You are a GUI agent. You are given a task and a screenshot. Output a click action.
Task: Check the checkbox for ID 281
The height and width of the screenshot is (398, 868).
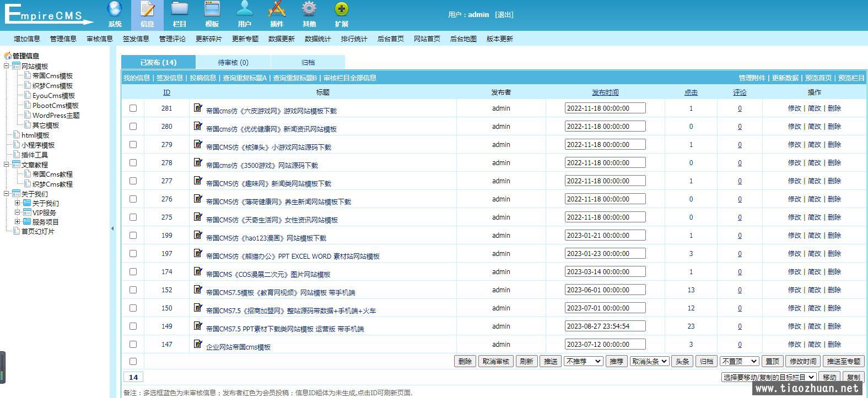(x=133, y=108)
